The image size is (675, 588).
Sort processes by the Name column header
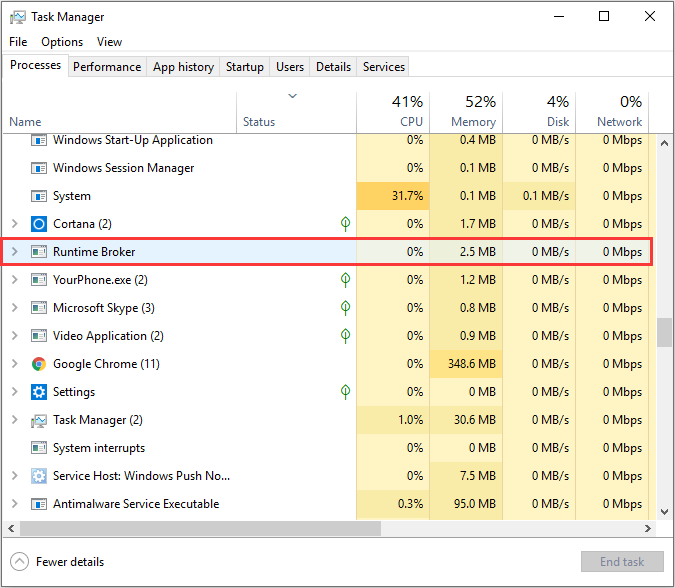click(x=120, y=112)
